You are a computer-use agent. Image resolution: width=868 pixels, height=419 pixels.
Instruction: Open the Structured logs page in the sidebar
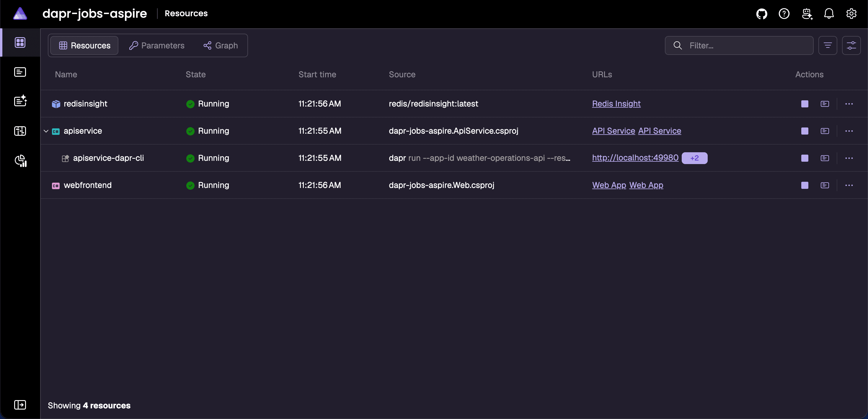coord(20,101)
